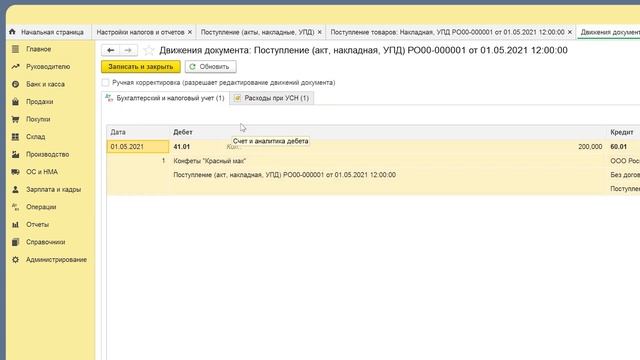This screenshot has height=360, width=640.
Task: Select the credit account 60.01 cell
Action: click(618, 147)
